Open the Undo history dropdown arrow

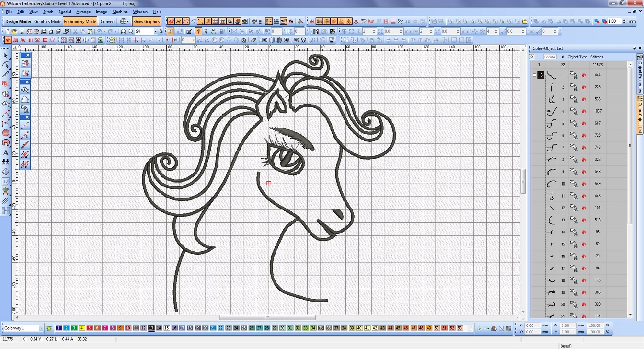tap(105, 31)
